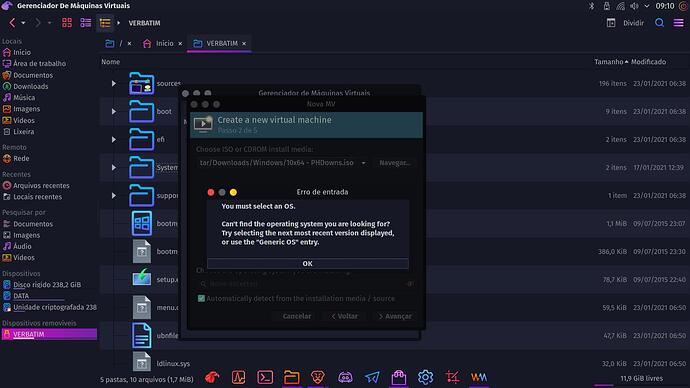Switch to icon grid view

pyautogui.click(x=67, y=23)
